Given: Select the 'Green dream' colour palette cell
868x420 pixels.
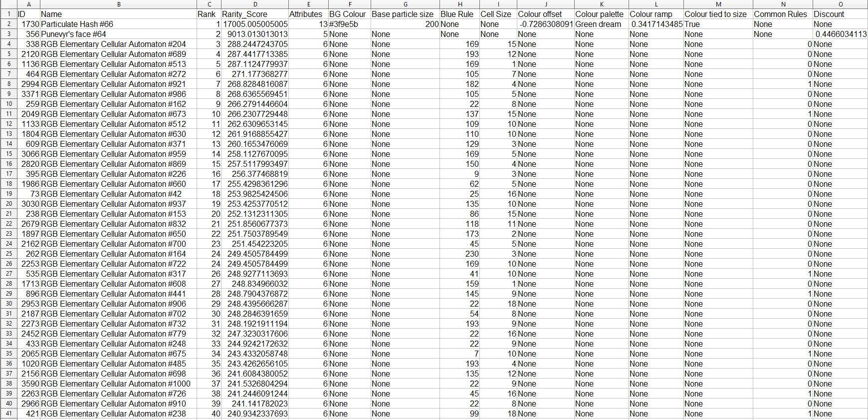Looking at the screenshot, I should [x=598, y=24].
